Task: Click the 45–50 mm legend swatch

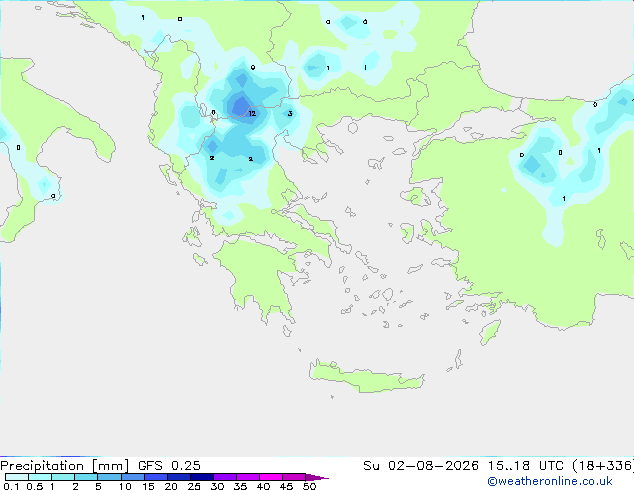Action: [294, 477]
